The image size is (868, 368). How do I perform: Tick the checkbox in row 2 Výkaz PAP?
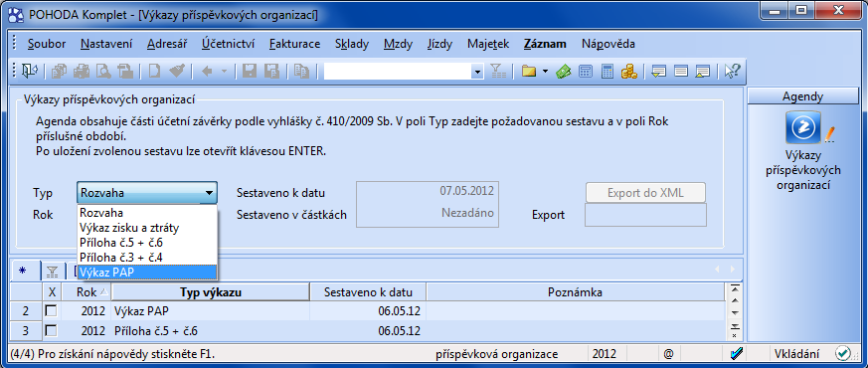pos(51,311)
